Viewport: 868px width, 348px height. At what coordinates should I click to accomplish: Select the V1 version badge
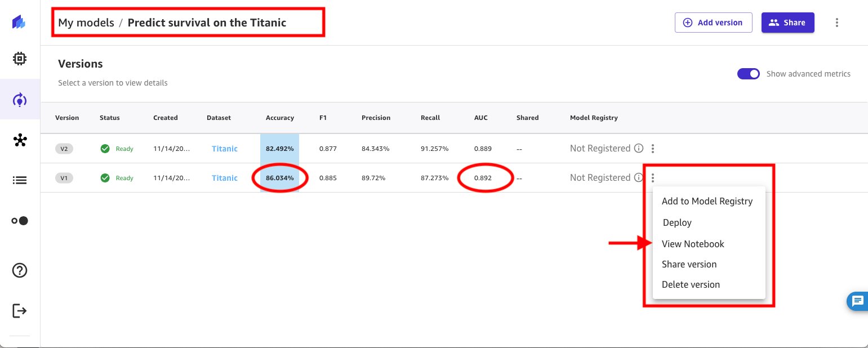pyautogui.click(x=64, y=178)
